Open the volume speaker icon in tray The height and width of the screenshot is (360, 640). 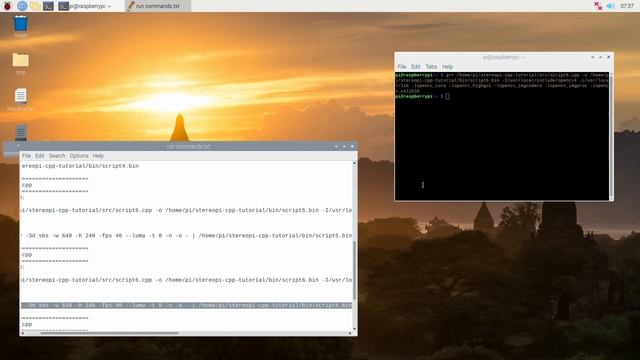coord(611,6)
